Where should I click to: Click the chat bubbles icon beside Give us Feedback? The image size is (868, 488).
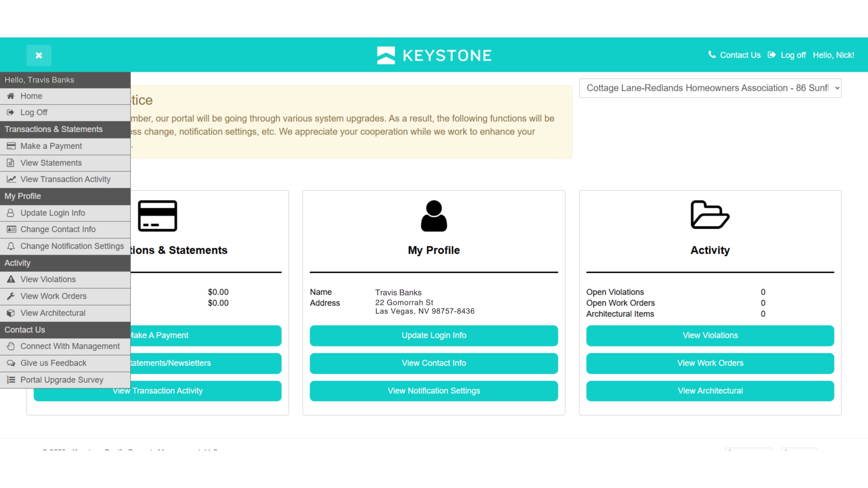click(11, 363)
